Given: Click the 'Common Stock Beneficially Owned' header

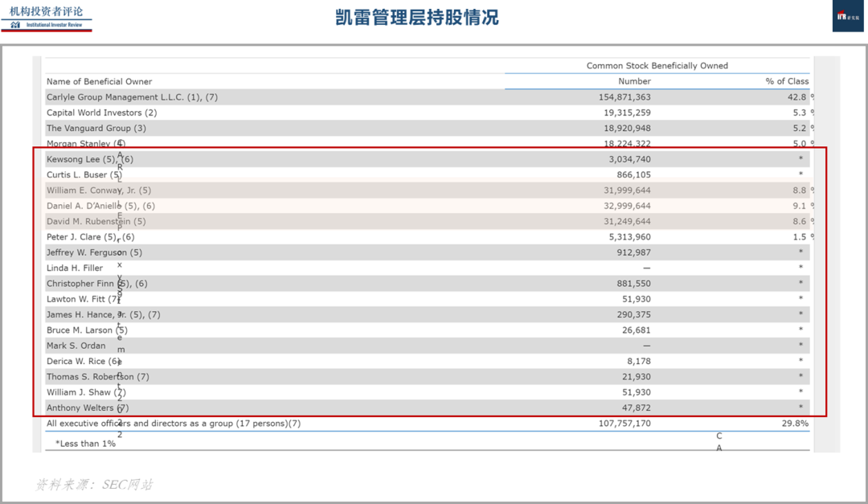Looking at the screenshot, I should click(657, 65).
